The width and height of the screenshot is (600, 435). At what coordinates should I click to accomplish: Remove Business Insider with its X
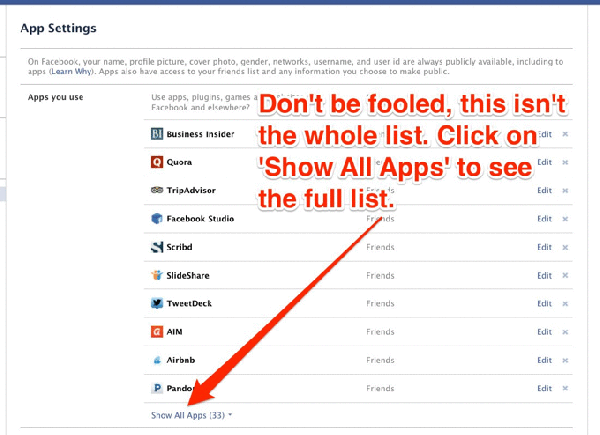[565, 134]
